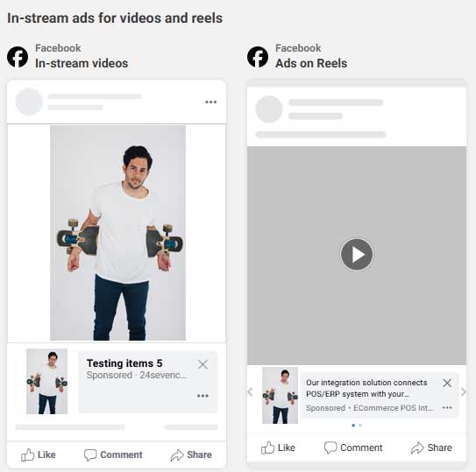Click 'Sponsored · ECommerce POS Int...' text
This screenshot has height=472, width=476.
pos(369,408)
